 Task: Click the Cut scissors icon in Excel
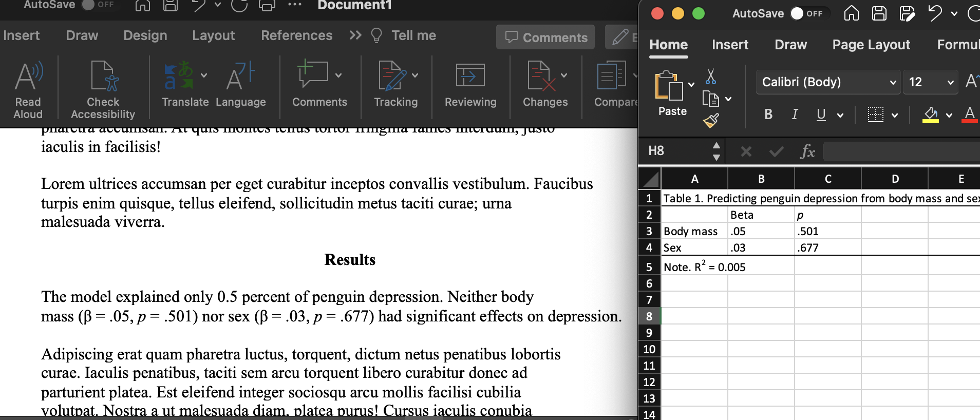[710, 77]
